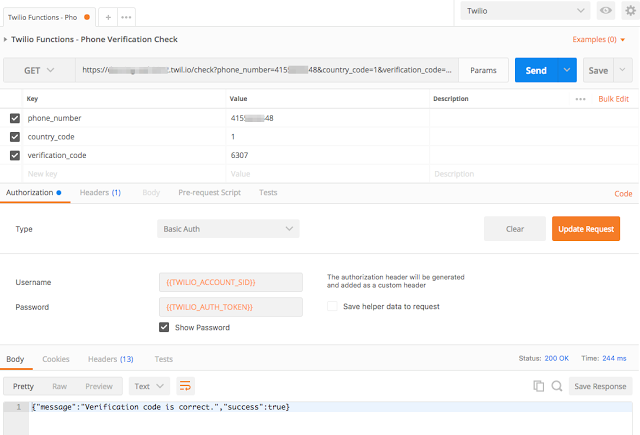
Task: Switch to the Authorization tab
Action: tap(33, 193)
